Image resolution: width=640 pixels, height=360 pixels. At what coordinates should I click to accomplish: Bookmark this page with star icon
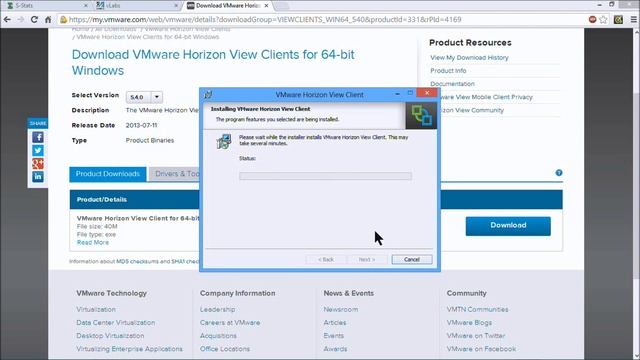click(603, 19)
